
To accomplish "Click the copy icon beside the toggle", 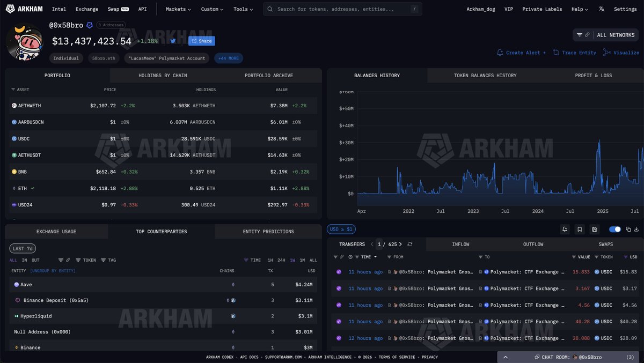I will 628,229.
